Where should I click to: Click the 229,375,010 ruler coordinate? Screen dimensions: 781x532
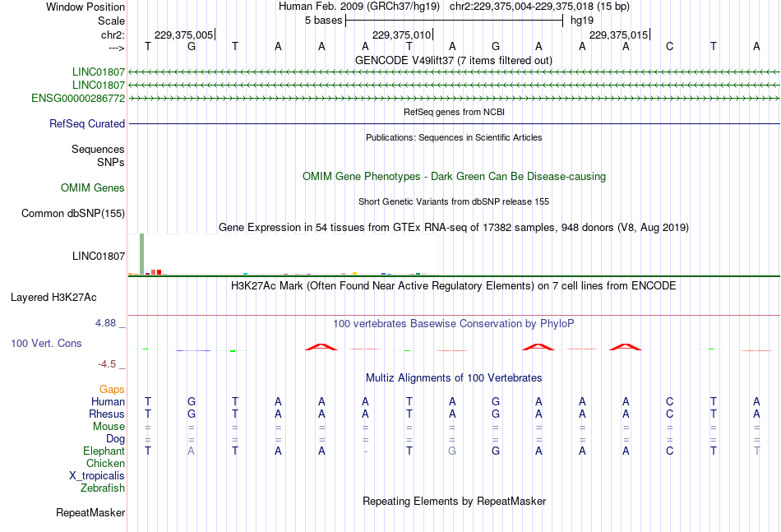click(x=401, y=35)
